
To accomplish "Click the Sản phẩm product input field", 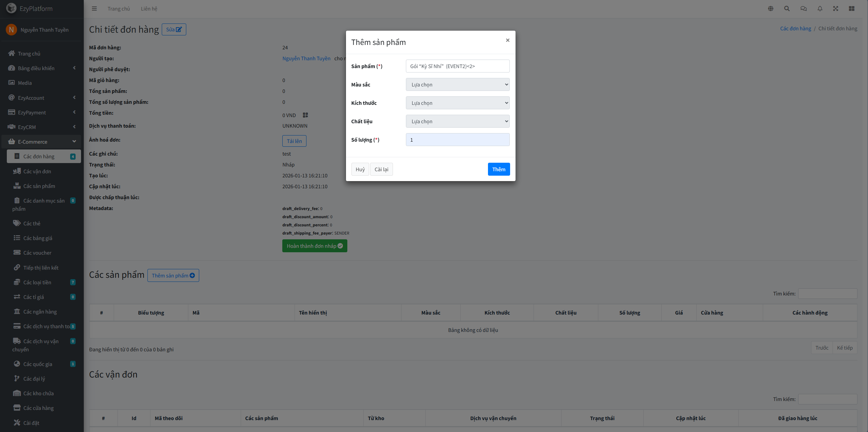I will click(457, 66).
